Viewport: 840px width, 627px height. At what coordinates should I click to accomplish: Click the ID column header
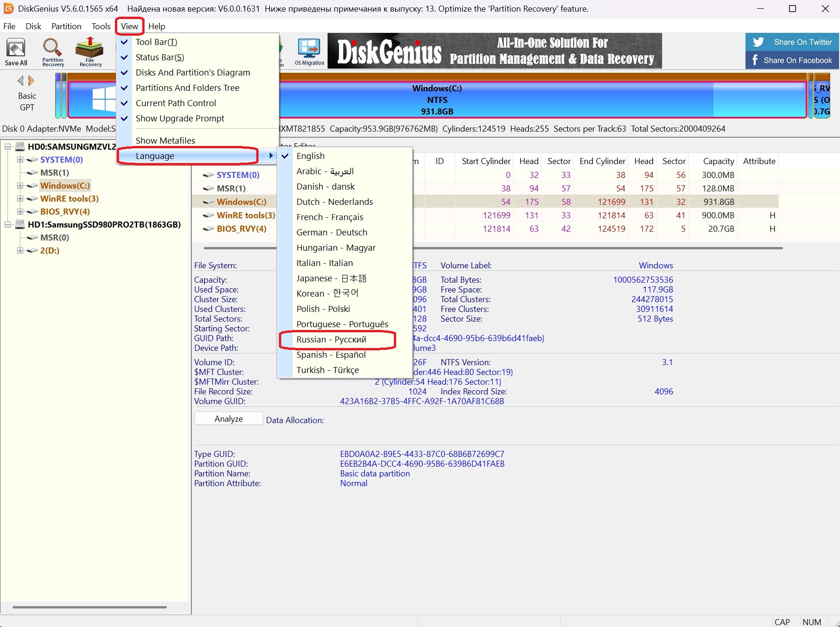pos(439,161)
